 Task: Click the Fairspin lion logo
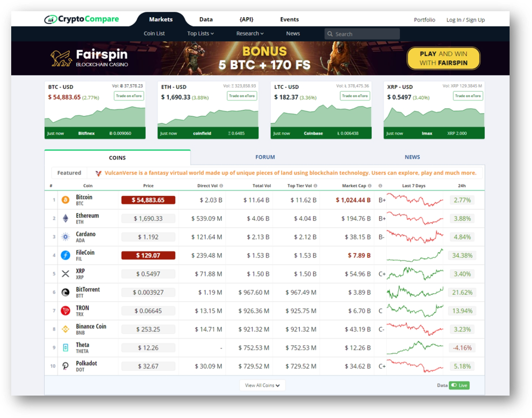tap(61, 58)
